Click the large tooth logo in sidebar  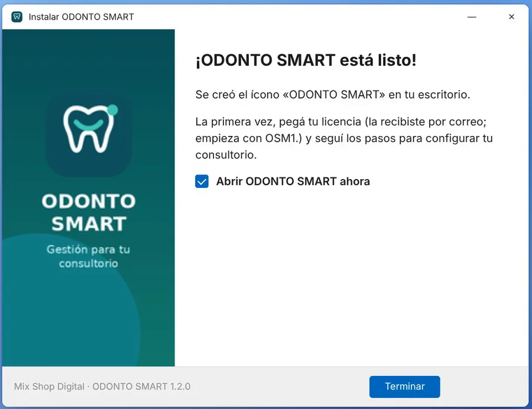click(x=89, y=134)
